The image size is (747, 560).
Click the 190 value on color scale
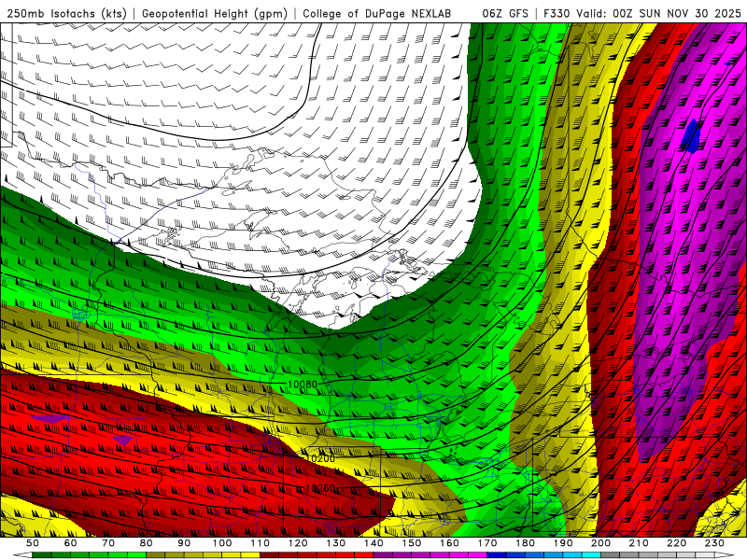563,543
